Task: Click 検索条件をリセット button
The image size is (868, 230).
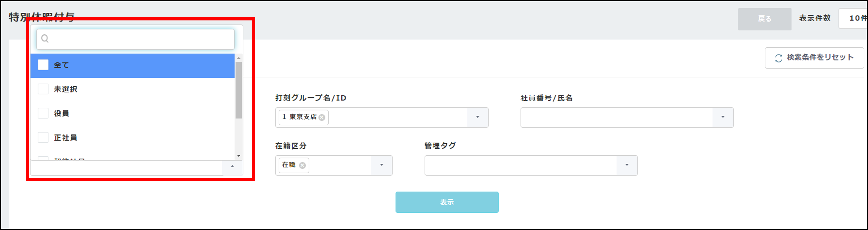Action: (814, 58)
